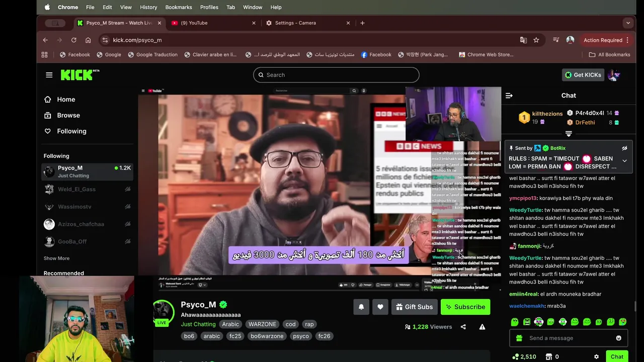Open Browse in Kick sidebar
This screenshot has width=644, height=362.
(62, 115)
